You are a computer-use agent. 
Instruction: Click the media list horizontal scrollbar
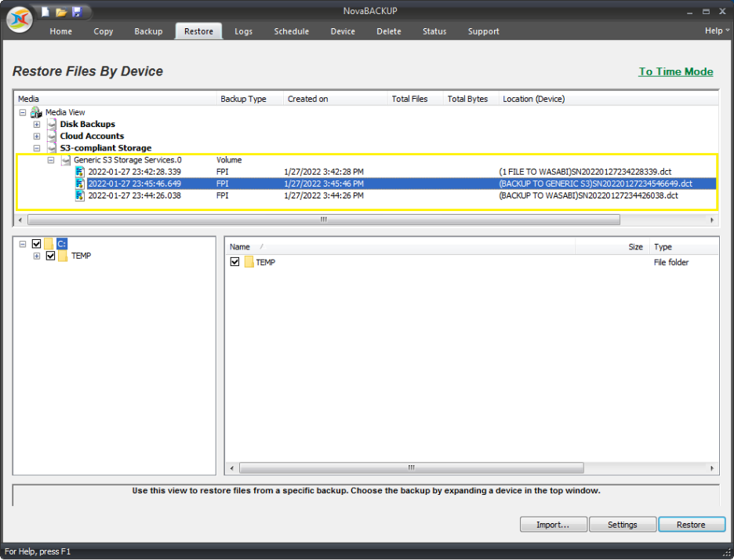coord(322,220)
